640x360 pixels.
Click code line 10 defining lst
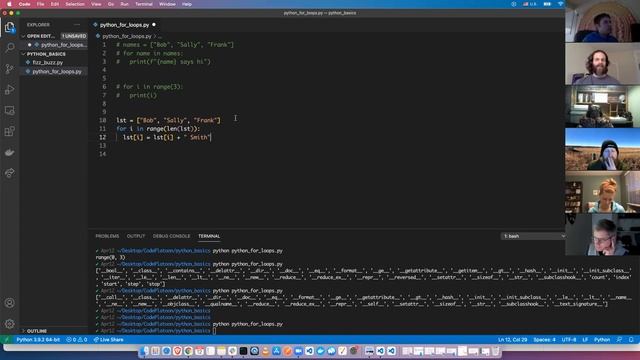(x=168, y=120)
